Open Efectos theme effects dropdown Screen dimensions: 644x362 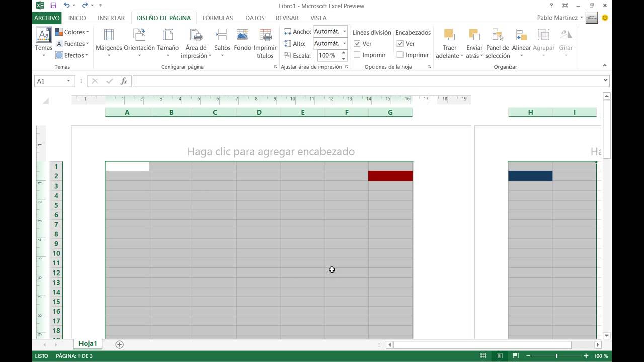(x=72, y=55)
